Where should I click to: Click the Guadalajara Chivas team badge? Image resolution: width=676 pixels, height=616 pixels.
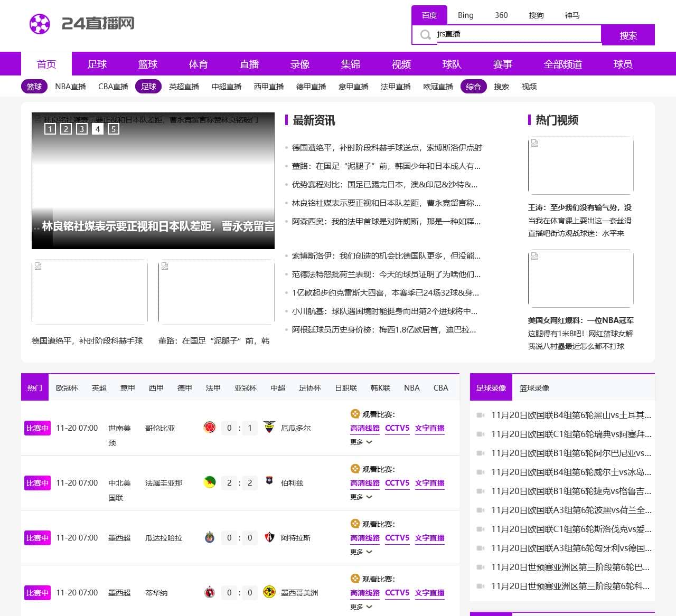pyautogui.click(x=210, y=537)
